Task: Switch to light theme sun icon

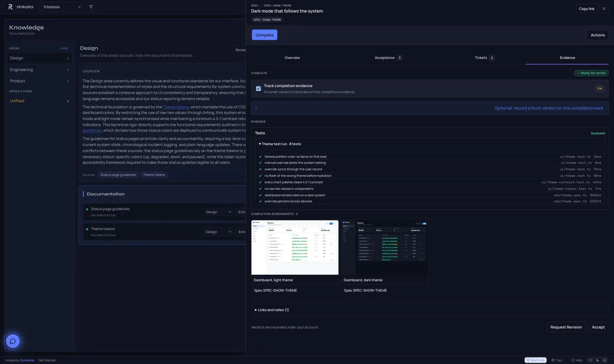Action: (x=591, y=360)
